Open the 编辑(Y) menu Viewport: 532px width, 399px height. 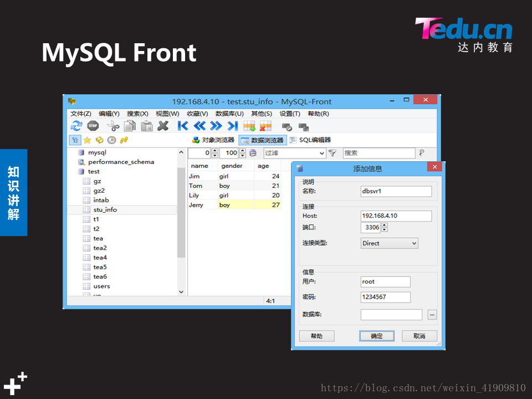109,114
